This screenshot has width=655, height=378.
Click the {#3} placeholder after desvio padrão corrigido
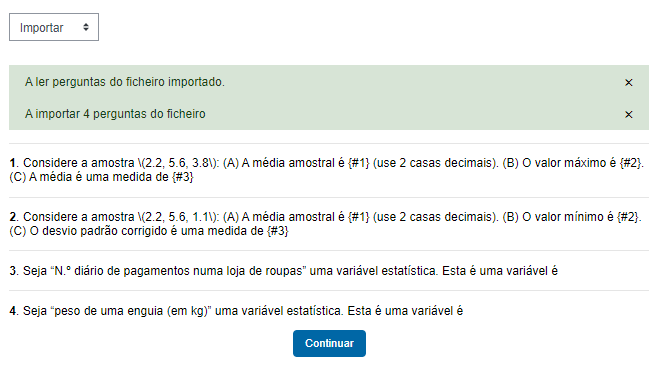pyautogui.click(x=278, y=231)
